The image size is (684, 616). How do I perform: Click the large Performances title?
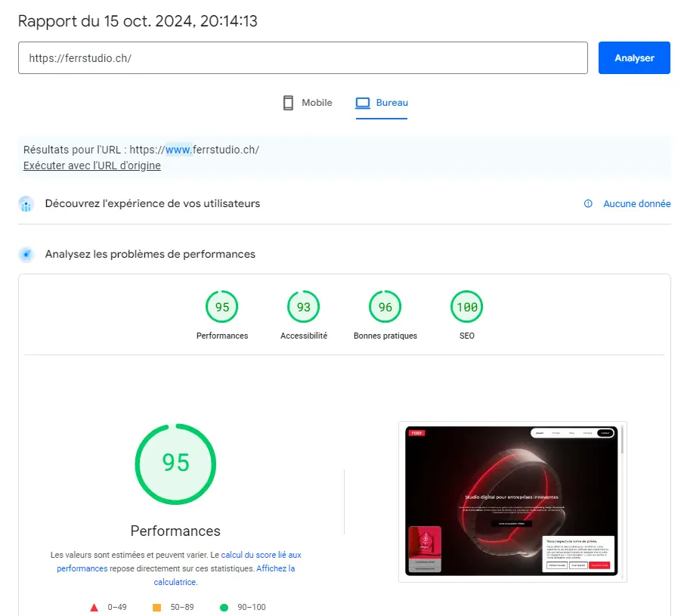(175, 531)
